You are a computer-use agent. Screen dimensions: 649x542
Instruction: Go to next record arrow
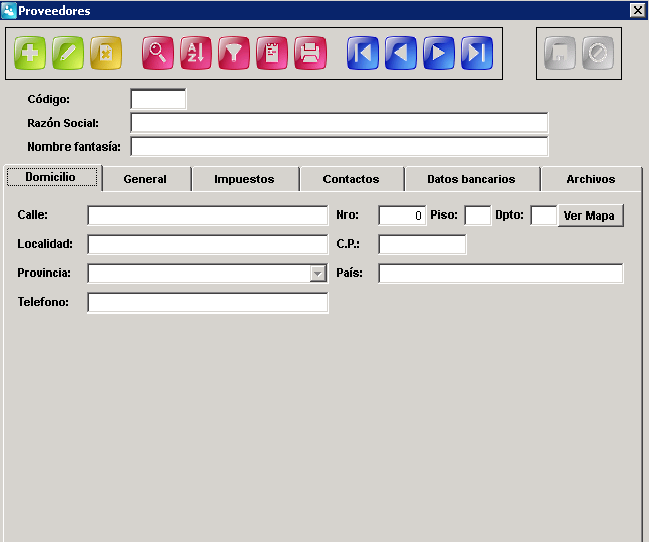coord(439,53)
